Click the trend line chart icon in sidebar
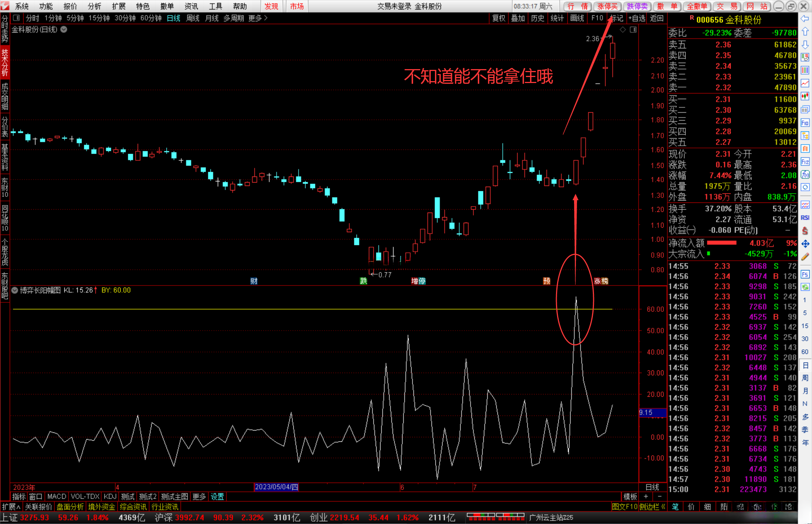 coord(805,83)
